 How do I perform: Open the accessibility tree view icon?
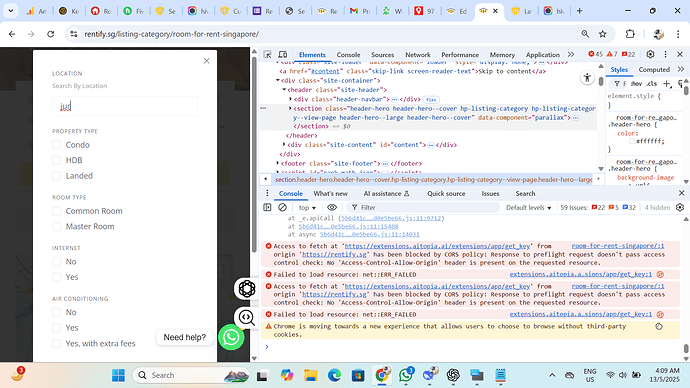click(x=587, y=78)
